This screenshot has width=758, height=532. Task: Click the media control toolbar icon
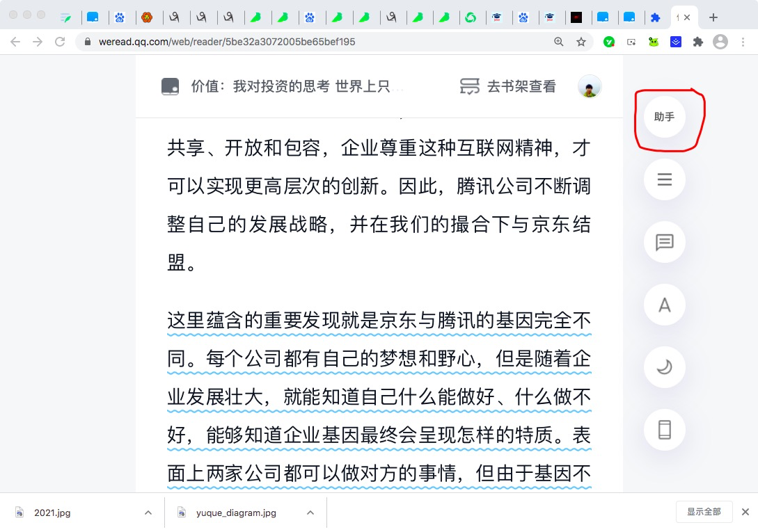tap(631, 42)
